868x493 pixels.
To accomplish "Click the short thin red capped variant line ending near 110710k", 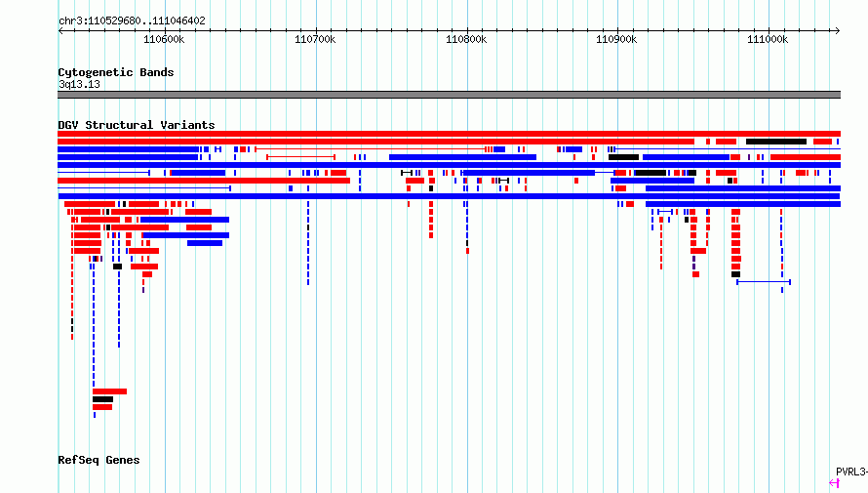I will [300, 157].
